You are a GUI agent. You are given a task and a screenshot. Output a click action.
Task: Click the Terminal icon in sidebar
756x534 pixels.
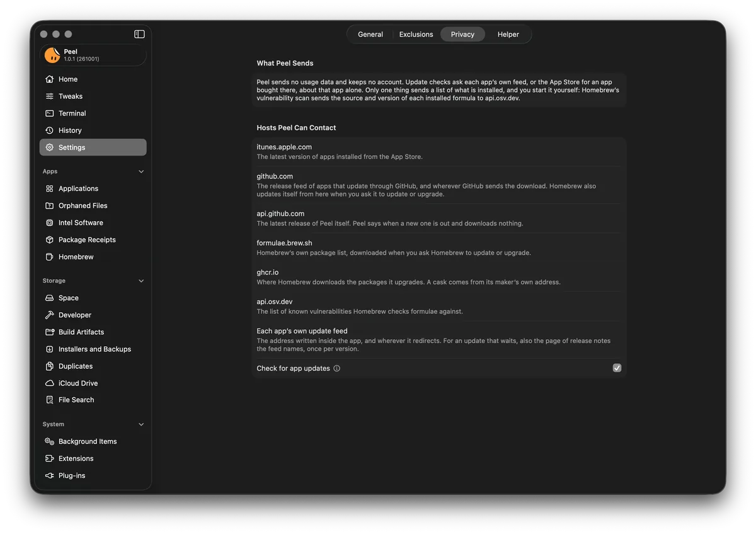(x=50, y=113)
